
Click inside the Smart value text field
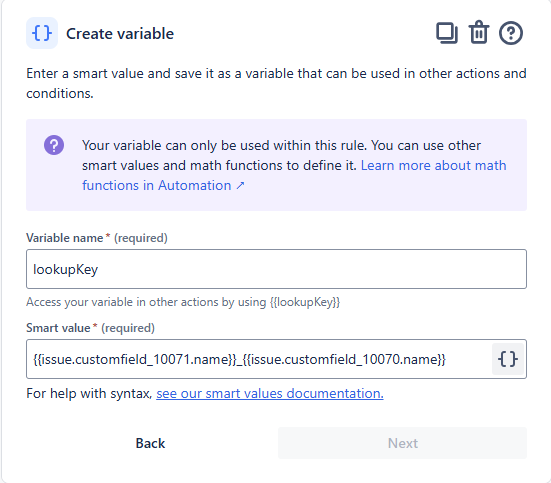[x=259, y=359]
